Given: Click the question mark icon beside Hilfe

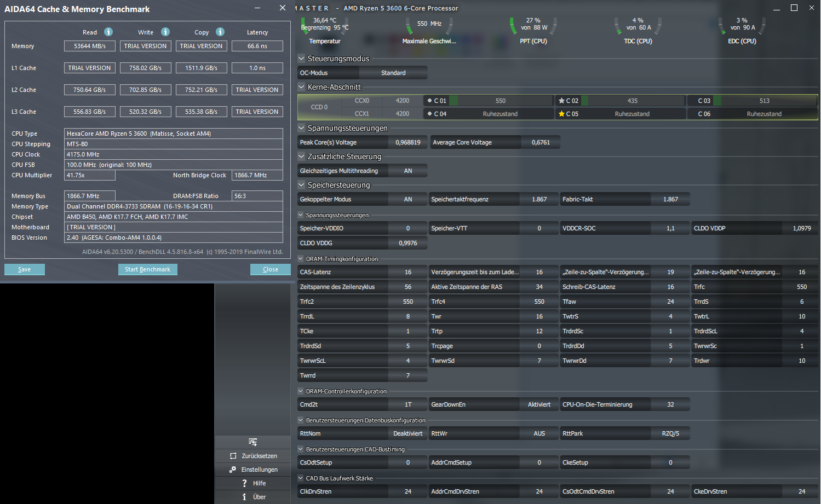Looking at the screenshot, I should (244, 483).
